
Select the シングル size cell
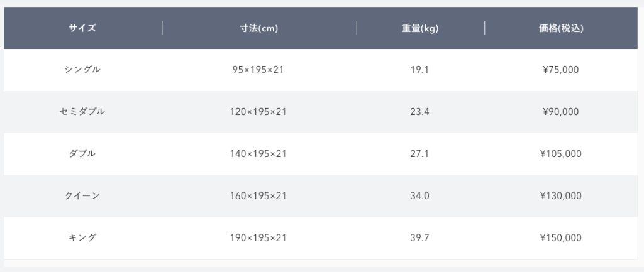click(82, 70)
